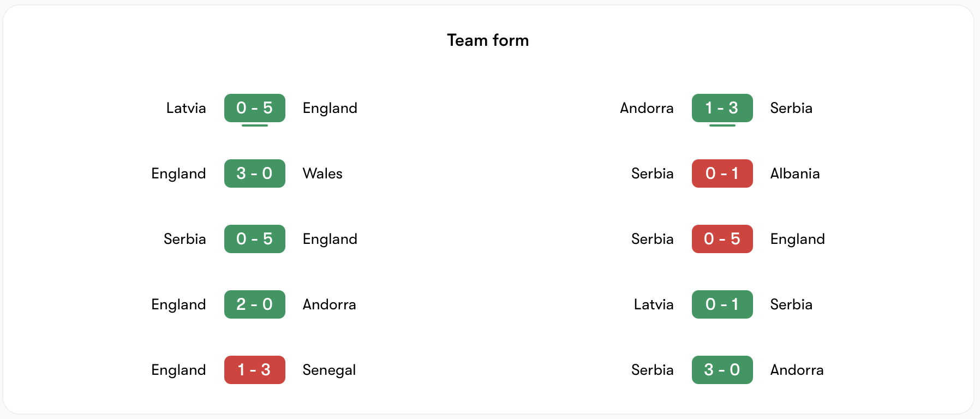The image size is (980, 419).
Task: Select the red Serbia 0 - 5 England score
Action: click(722, 239)
